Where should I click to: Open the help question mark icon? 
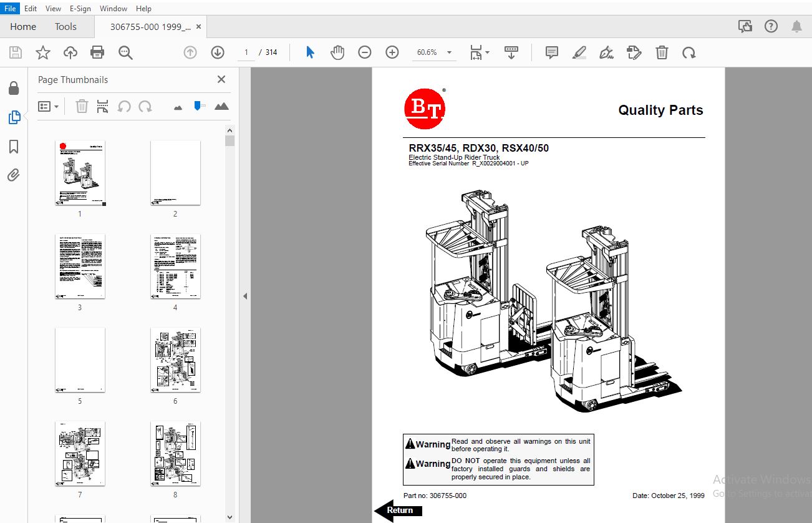pyautogui.click(x=771, y=26)
